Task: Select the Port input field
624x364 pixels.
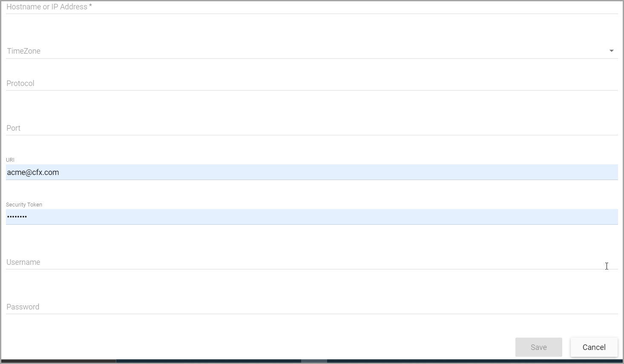Action: click(312, 128)
